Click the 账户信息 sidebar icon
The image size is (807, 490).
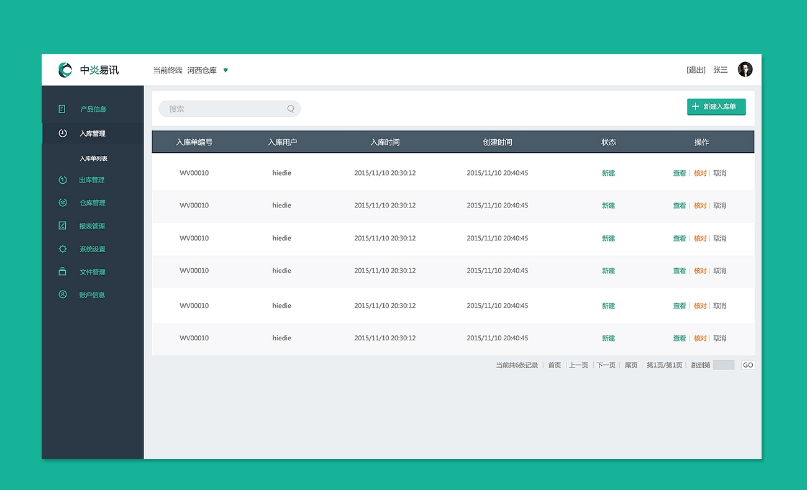[62, 295]
